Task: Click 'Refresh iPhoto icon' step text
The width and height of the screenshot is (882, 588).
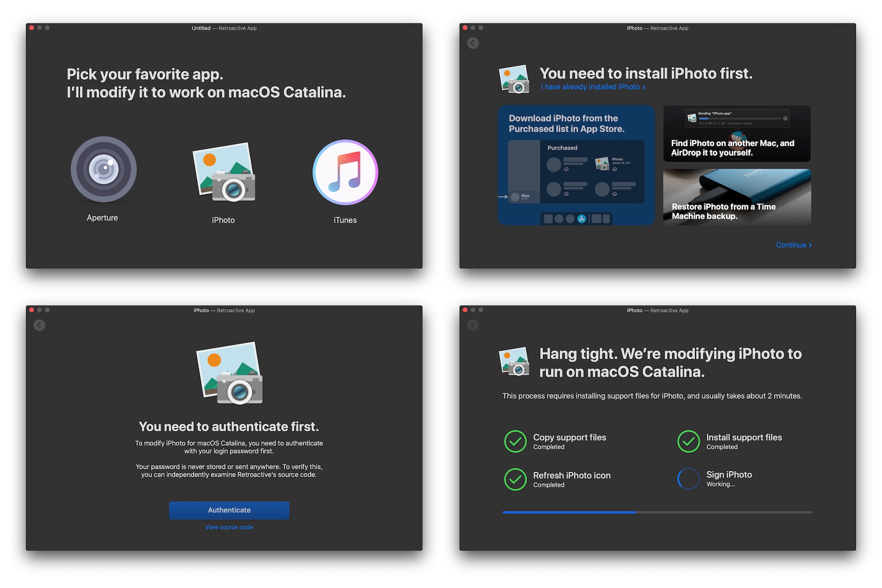Action: click(x=572, y=475)
